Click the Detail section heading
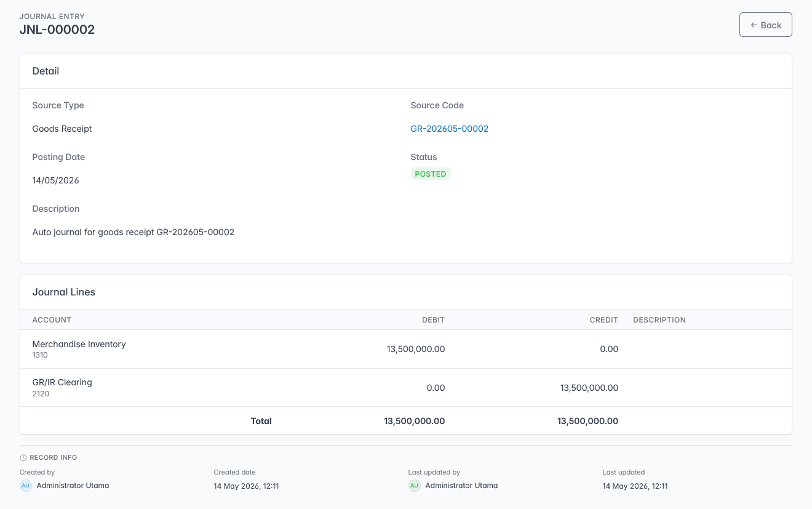This screenshot has width=812, height=509. coord(46,71)
